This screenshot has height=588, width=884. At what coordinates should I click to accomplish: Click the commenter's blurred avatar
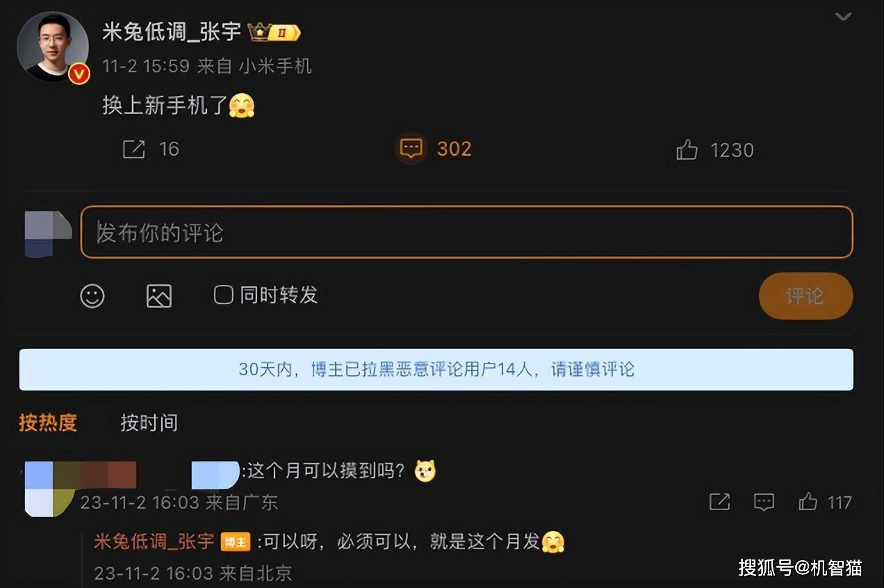pyautogui.click(x=50, y=489)
